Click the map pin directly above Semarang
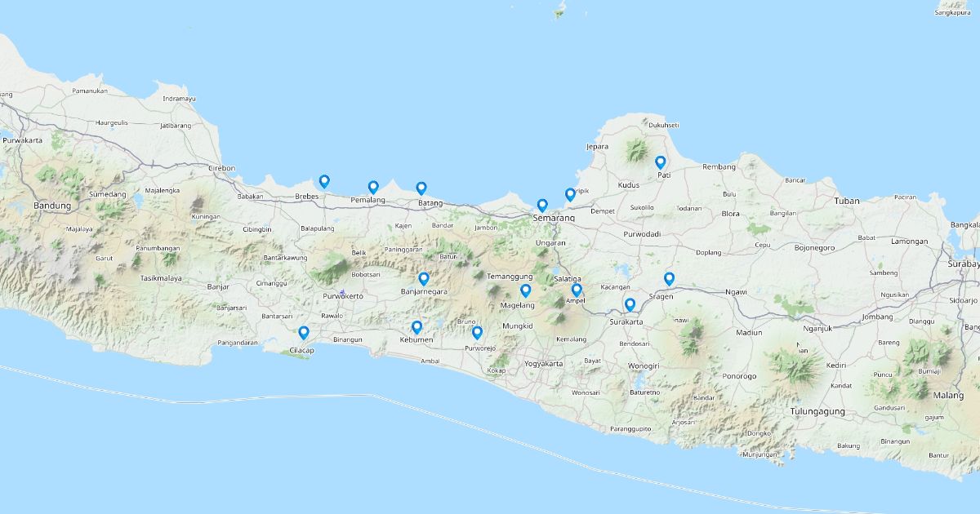 pos(542,206)
